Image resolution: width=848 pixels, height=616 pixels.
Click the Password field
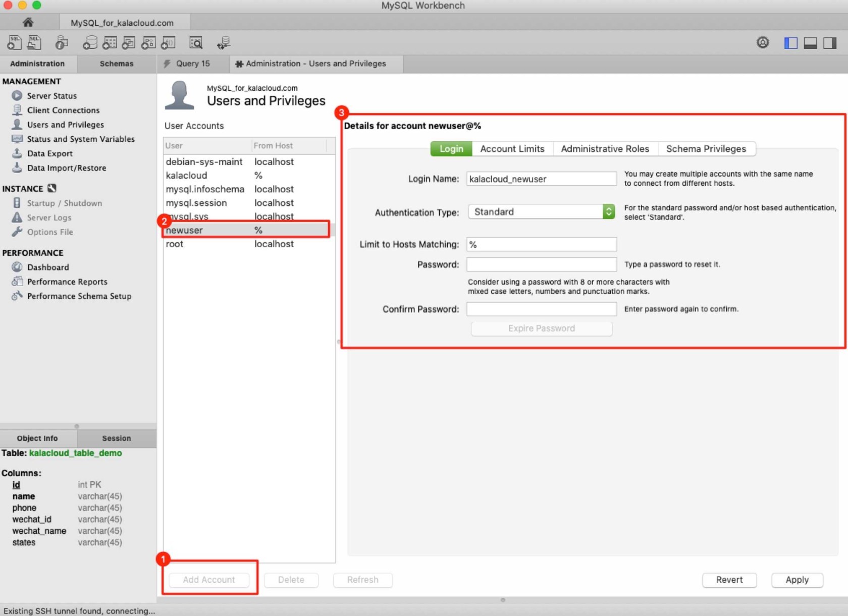[542, 264]
